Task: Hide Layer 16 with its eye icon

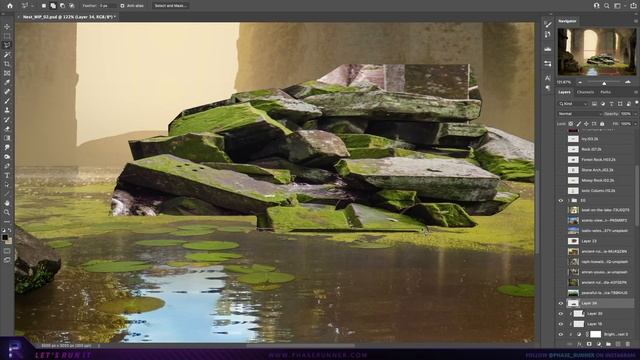Action: pyautogui.click(x=561, y=324)
